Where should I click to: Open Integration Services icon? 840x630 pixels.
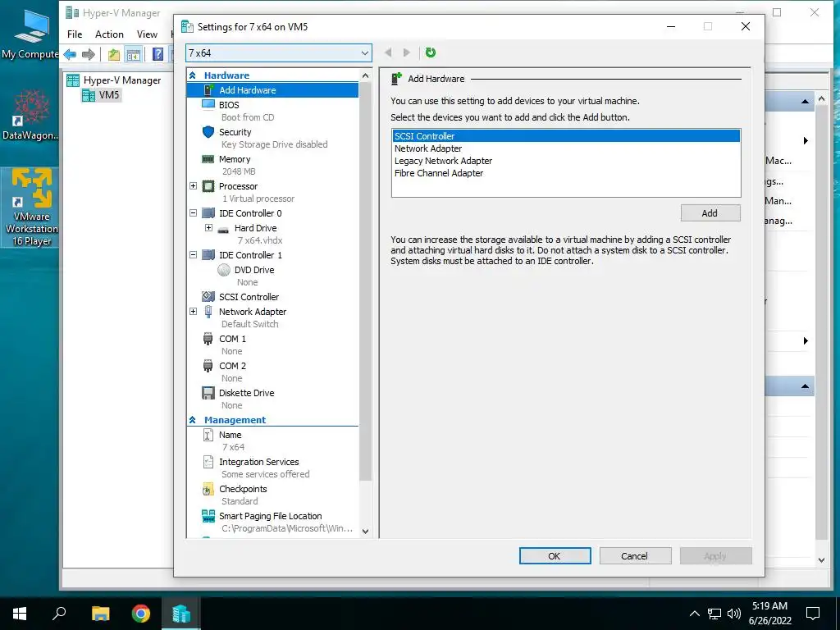point(208,462)
